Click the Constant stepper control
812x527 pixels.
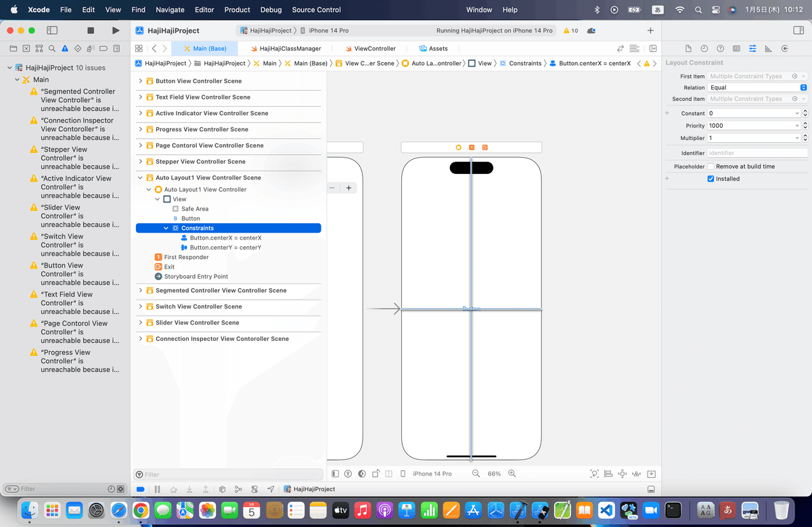click(805, 114)
